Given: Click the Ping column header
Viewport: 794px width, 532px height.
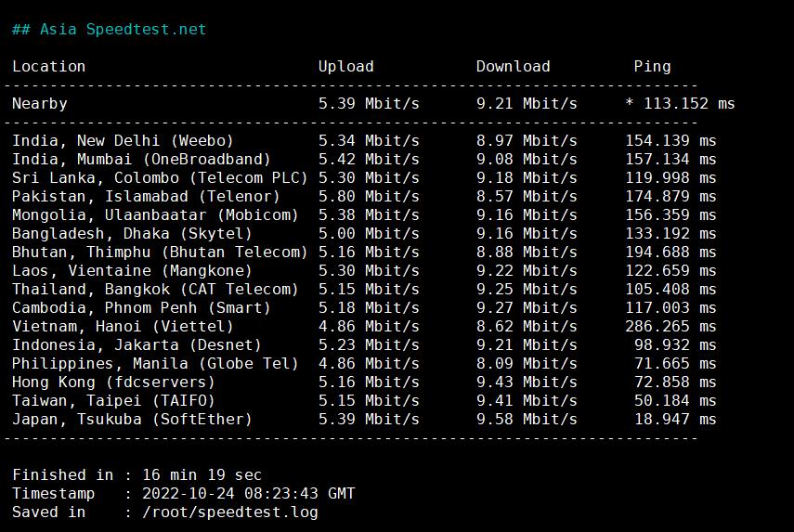Looking at the screenshot, I should coord(652,67).
